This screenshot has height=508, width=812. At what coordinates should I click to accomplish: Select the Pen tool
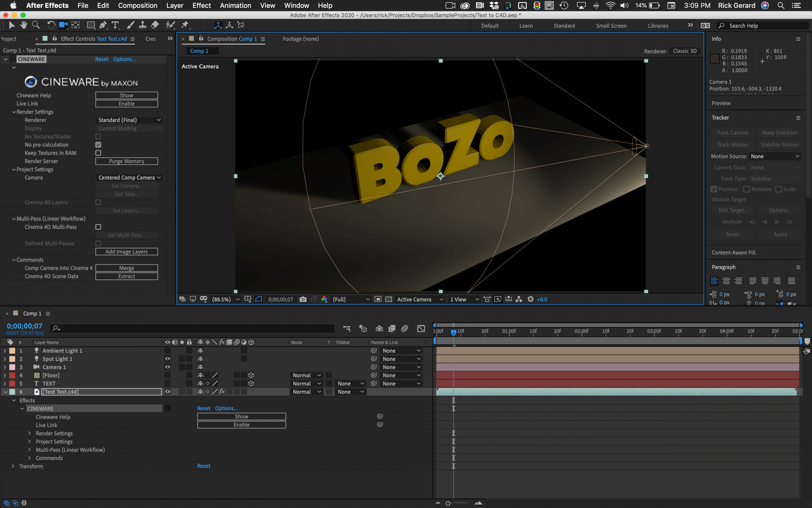[103, 25]
